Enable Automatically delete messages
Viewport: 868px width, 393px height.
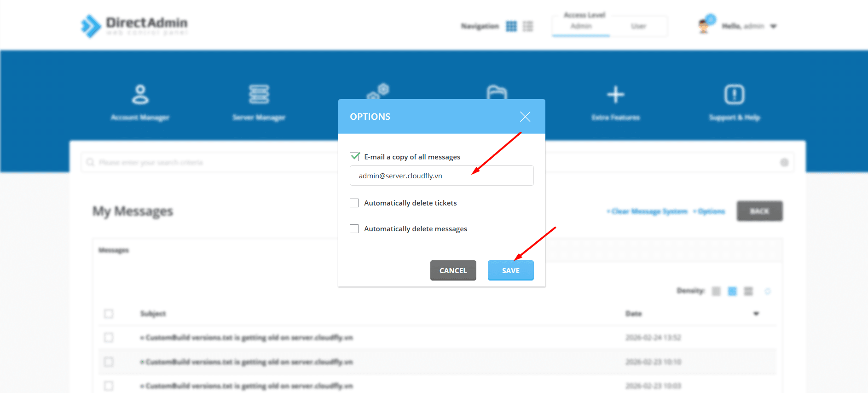[x=354, y=229]
